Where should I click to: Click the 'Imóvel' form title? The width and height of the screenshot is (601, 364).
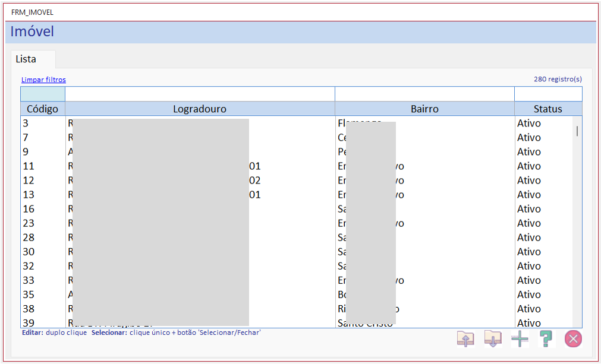(32, 31)
